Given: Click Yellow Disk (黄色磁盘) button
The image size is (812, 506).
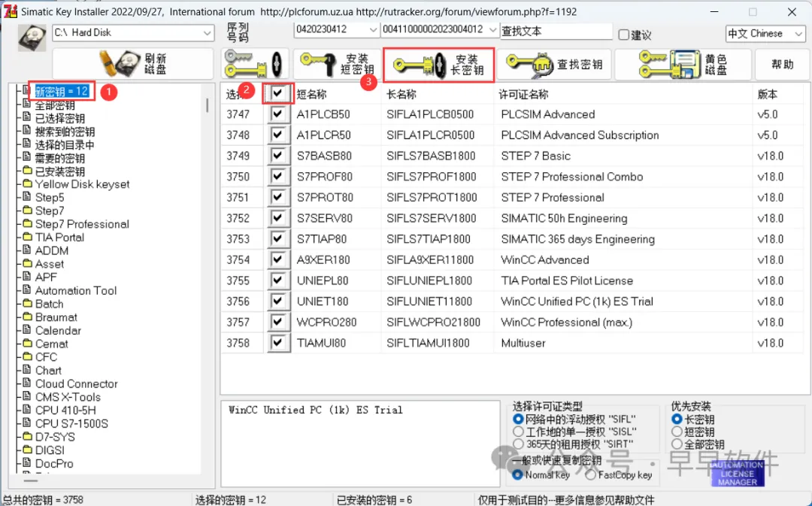Looking at the screenshot, I should click(x=683, y=64).
